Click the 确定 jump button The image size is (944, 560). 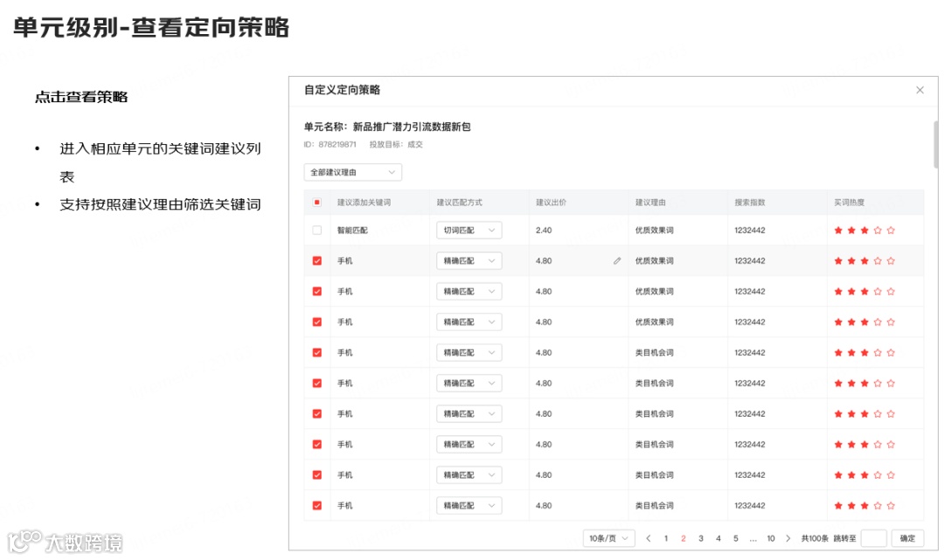(x=907, y=538)
